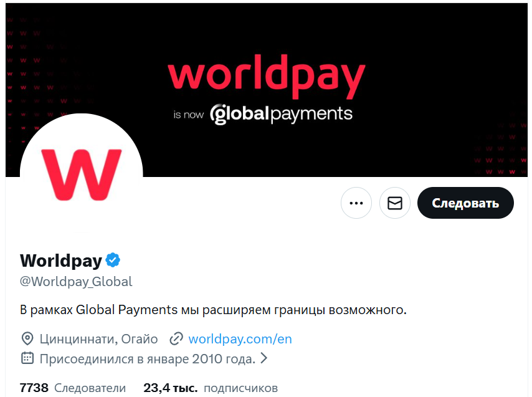532x397 pixels.
Task: Click the Global Payments bio description text
Action: click(213, 310)
